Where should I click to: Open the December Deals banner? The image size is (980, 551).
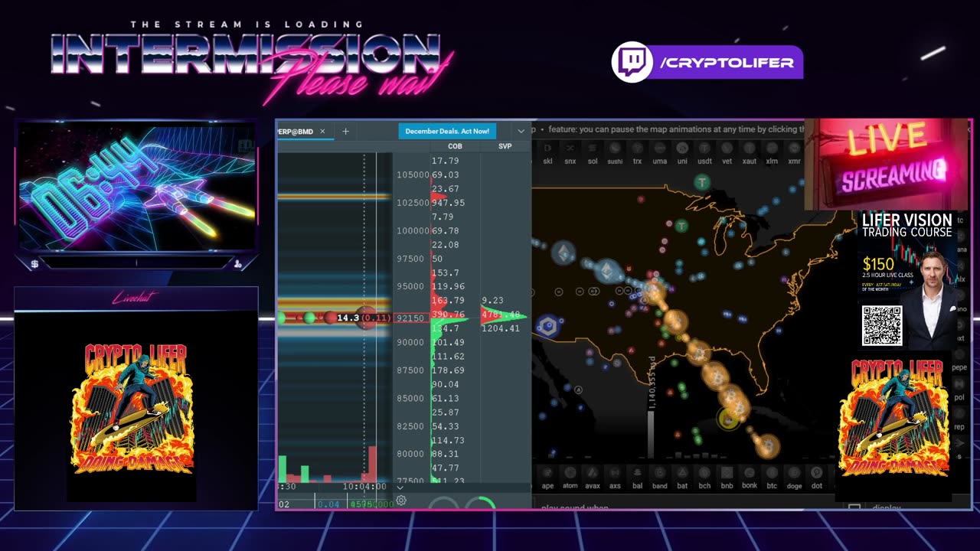(x=447, y=131)
